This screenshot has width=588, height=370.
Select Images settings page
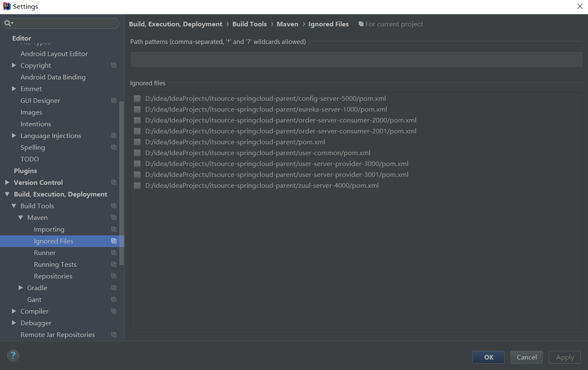tap(31, 112)
